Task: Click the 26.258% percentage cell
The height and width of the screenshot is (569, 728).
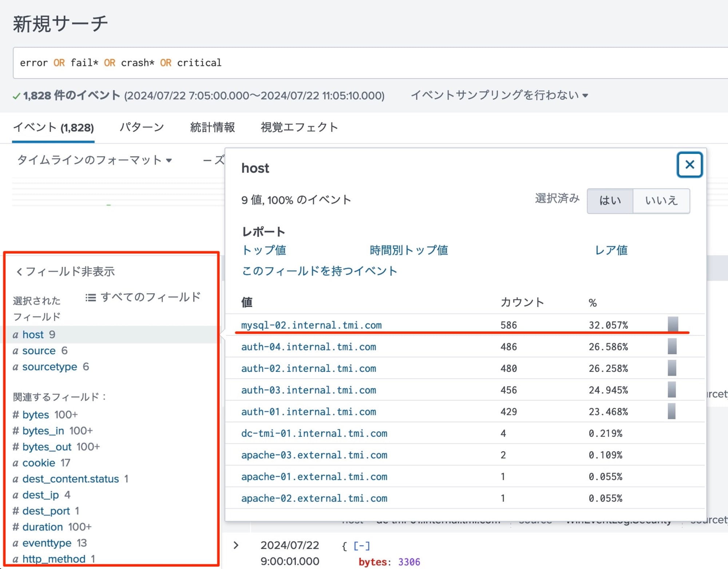Action: [x=608, y=368]
